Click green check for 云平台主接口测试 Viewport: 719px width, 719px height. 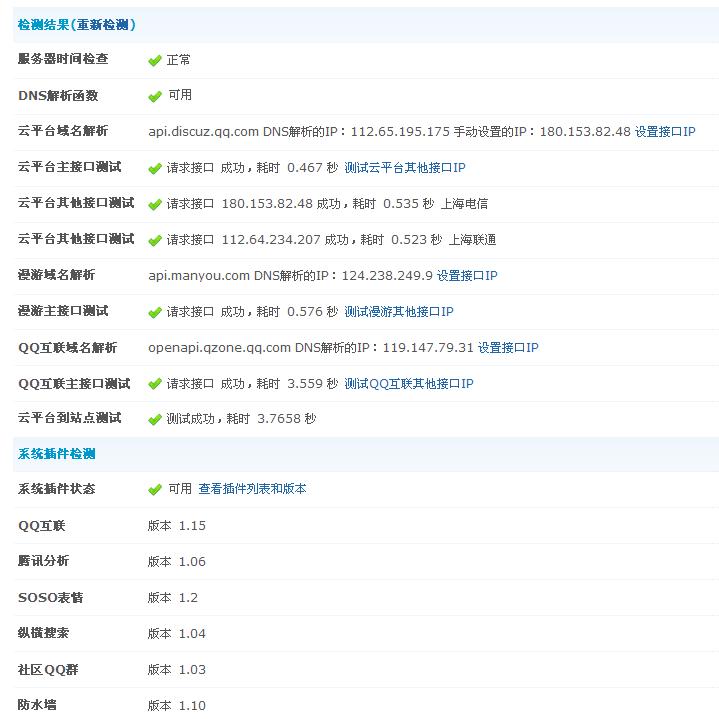(155, 169)
